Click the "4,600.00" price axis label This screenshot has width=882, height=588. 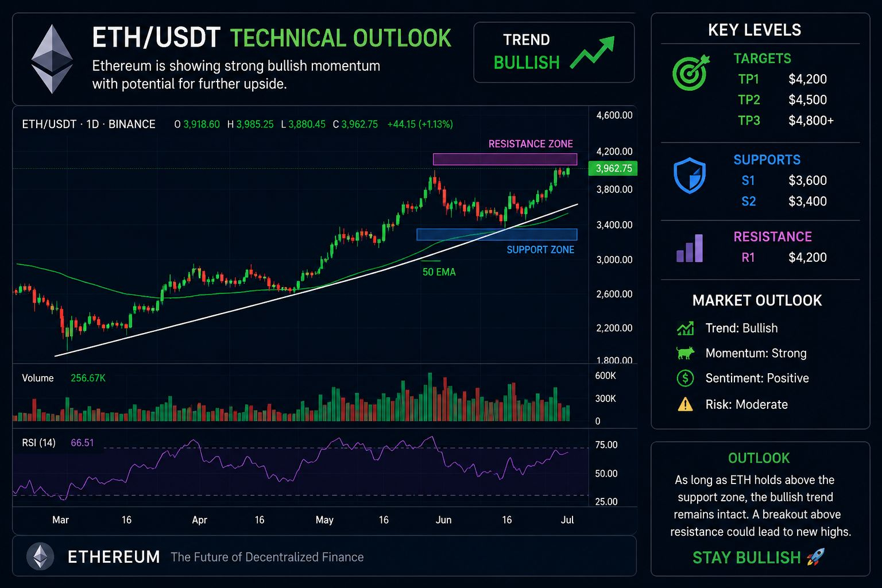(614, 115)
